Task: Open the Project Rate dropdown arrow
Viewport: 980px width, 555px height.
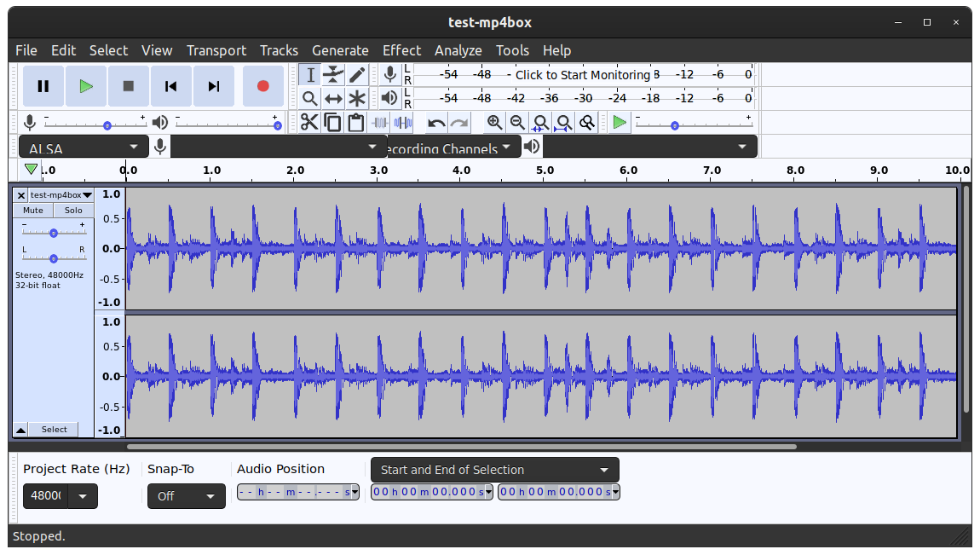Action: [x=83, y=496]
